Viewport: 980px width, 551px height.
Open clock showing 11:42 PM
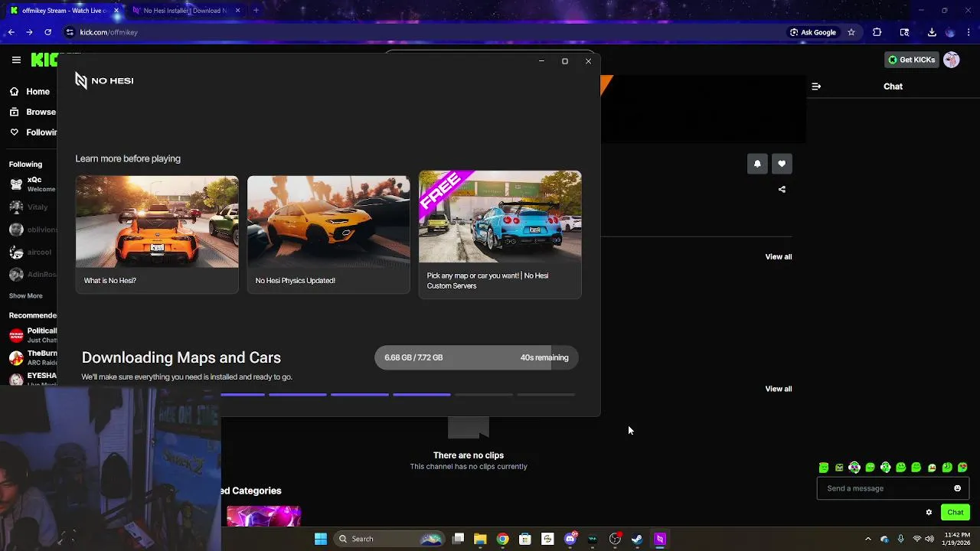click(957, 539)
